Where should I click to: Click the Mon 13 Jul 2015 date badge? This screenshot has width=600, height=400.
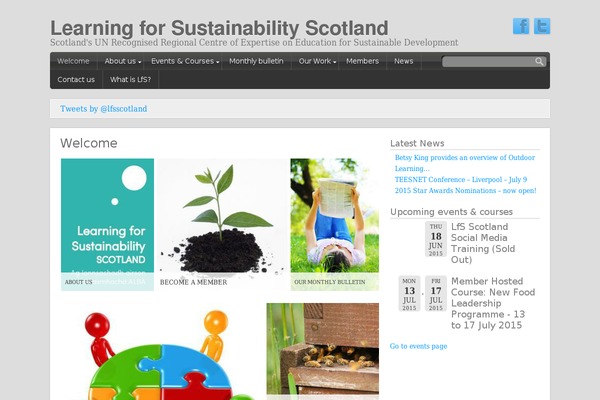(x=409, y=294)
